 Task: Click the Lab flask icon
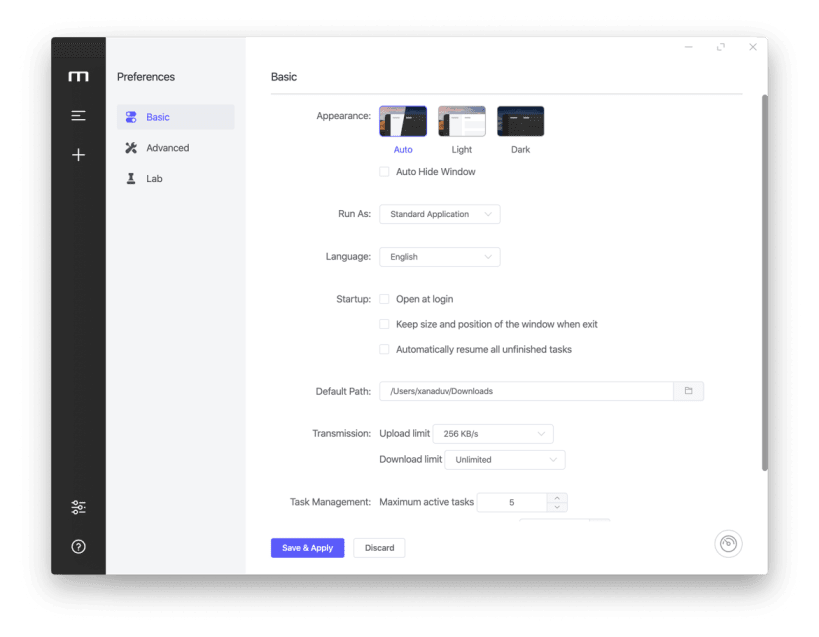click(131, 179)
